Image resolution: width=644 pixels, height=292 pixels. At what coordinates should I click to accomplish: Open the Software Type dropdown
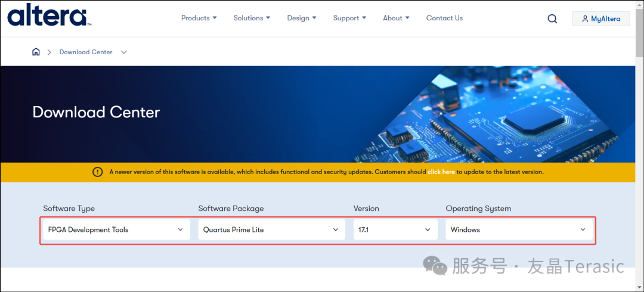(116, 229)
